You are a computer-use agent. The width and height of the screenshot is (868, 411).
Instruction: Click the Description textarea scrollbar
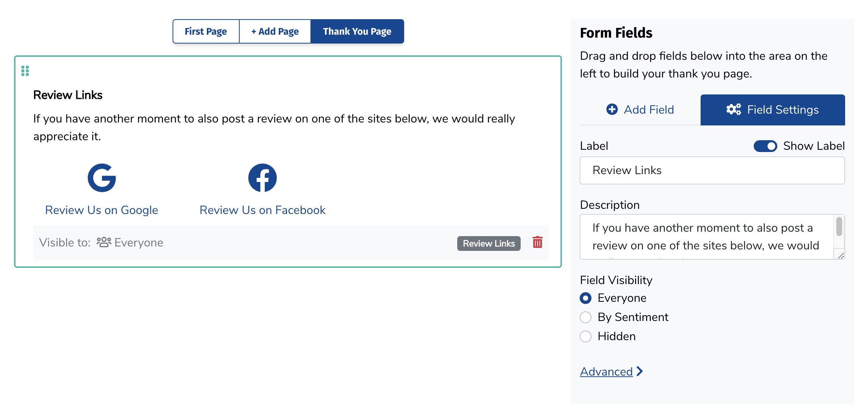click(x=839, y=227)
